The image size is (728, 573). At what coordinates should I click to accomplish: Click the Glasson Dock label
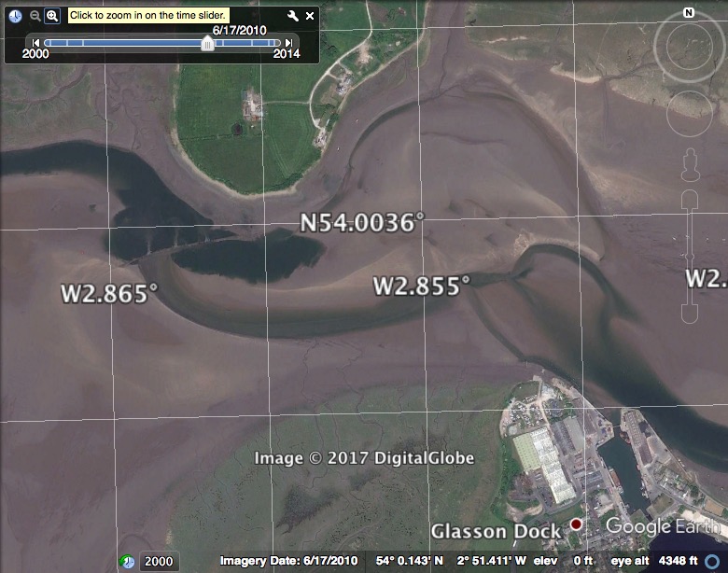[496, 532]
